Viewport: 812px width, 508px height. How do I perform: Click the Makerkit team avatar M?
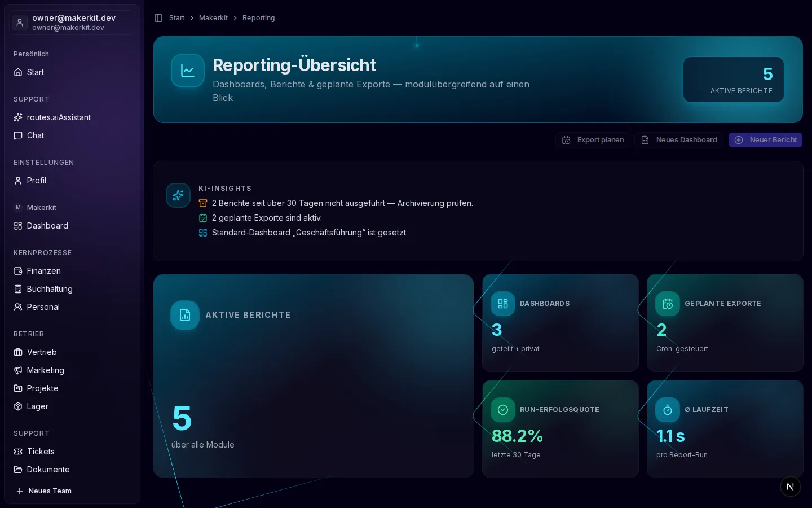(18, 208)
